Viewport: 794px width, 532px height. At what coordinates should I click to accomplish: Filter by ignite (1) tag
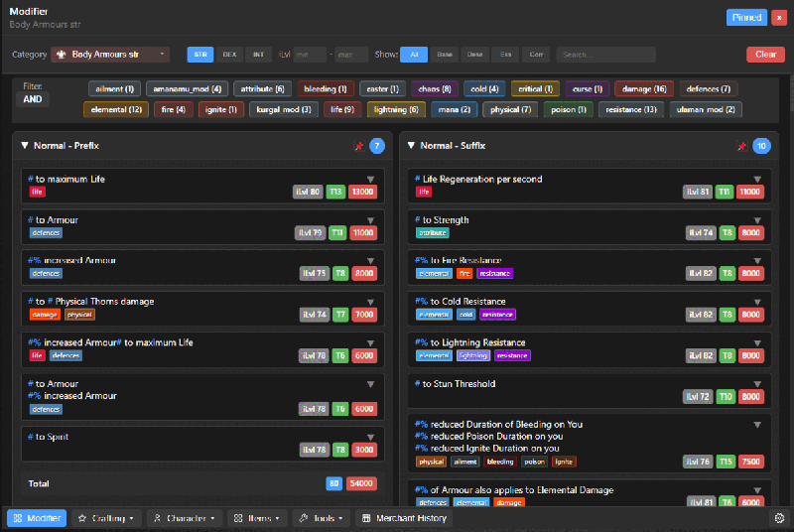tap(220, 109)
